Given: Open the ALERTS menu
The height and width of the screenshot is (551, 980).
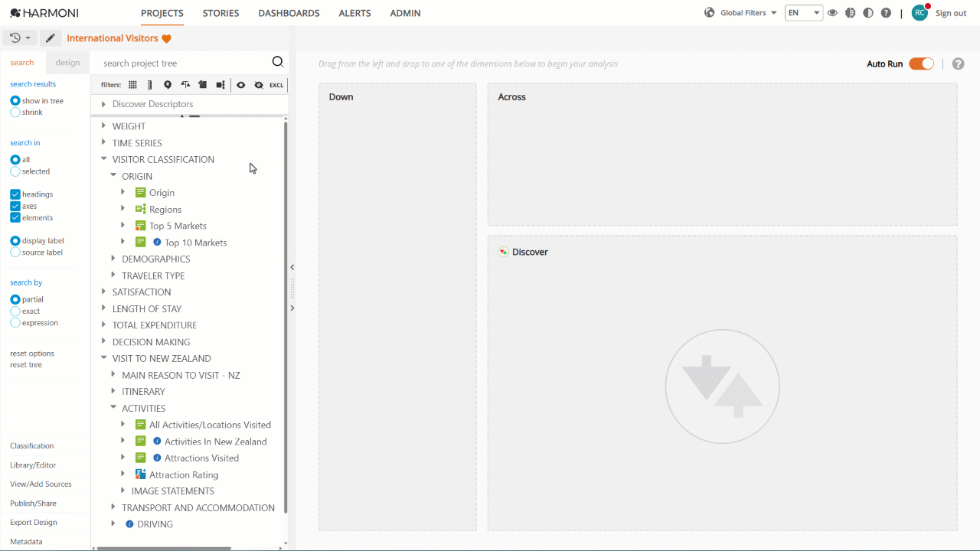Looking at the screenshot, I should click(x=354, y=13).
